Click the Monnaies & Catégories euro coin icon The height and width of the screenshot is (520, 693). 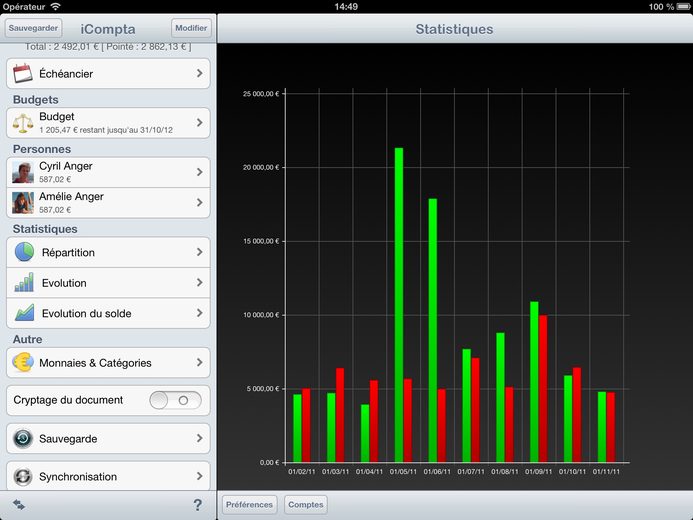23,362
